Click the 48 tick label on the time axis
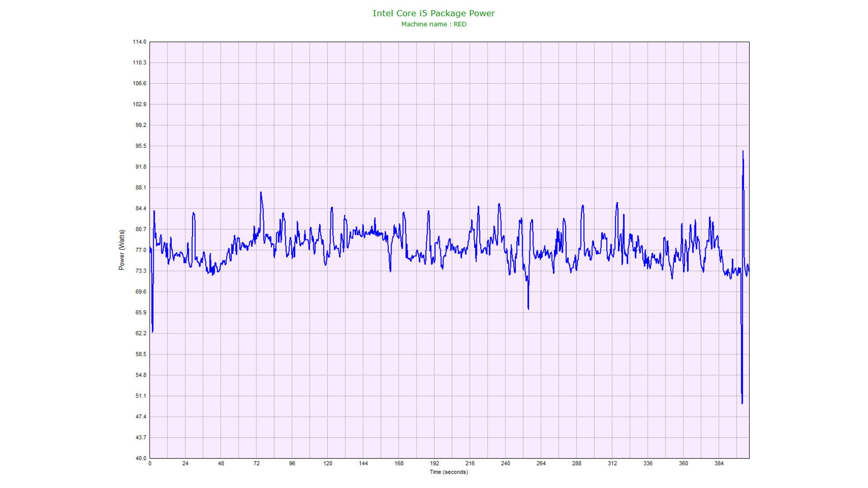The image size is (868, 488). point(221,464)
